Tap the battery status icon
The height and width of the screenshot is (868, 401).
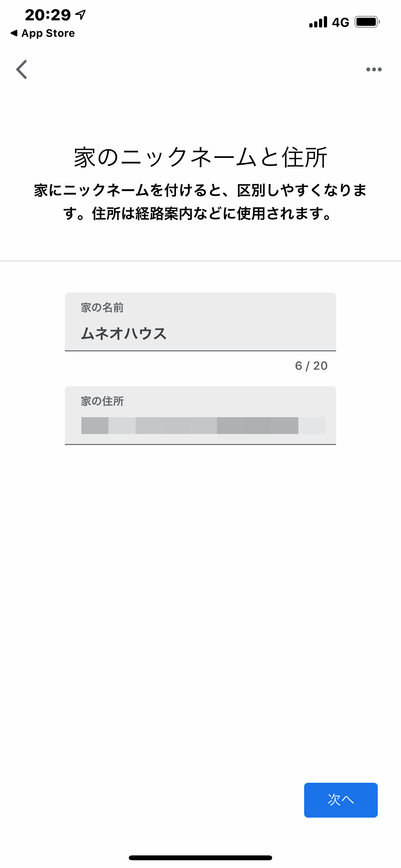coord(367,22)
